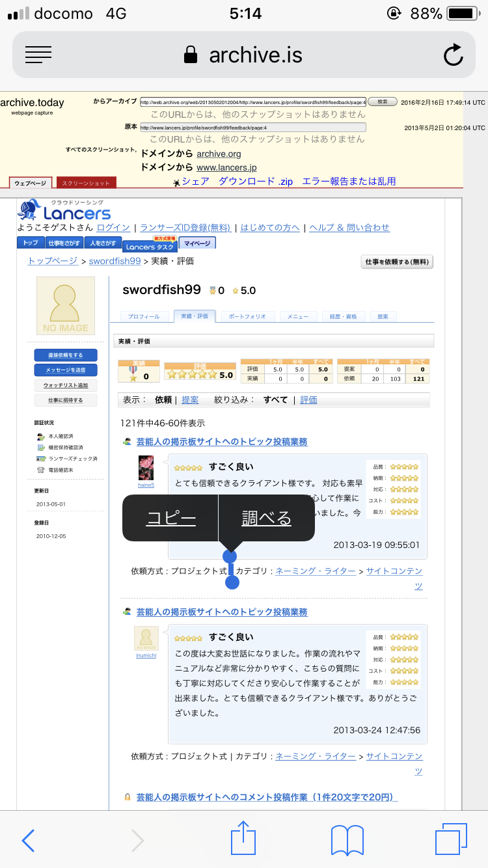Go back with Safari back arrow
Viewport: 488px width, 868px height.
[28, 840]
